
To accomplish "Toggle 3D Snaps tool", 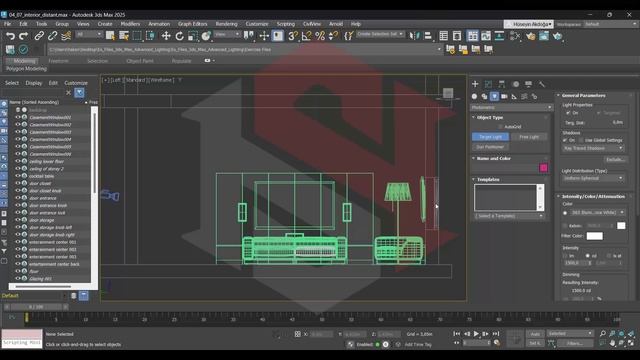I will point(293,36).
